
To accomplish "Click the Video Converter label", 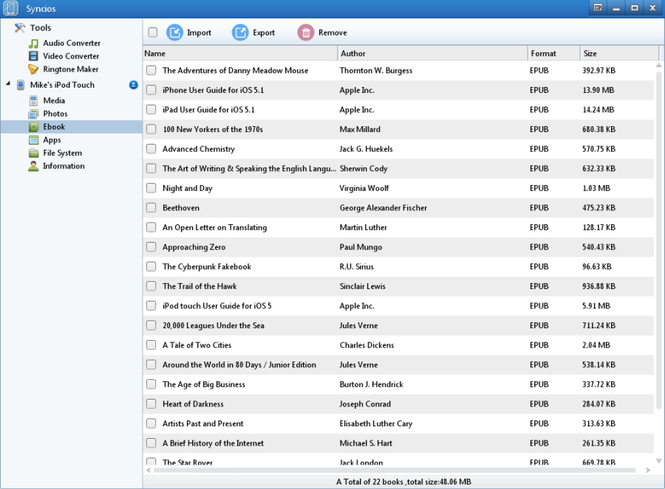I will (71, 56).
